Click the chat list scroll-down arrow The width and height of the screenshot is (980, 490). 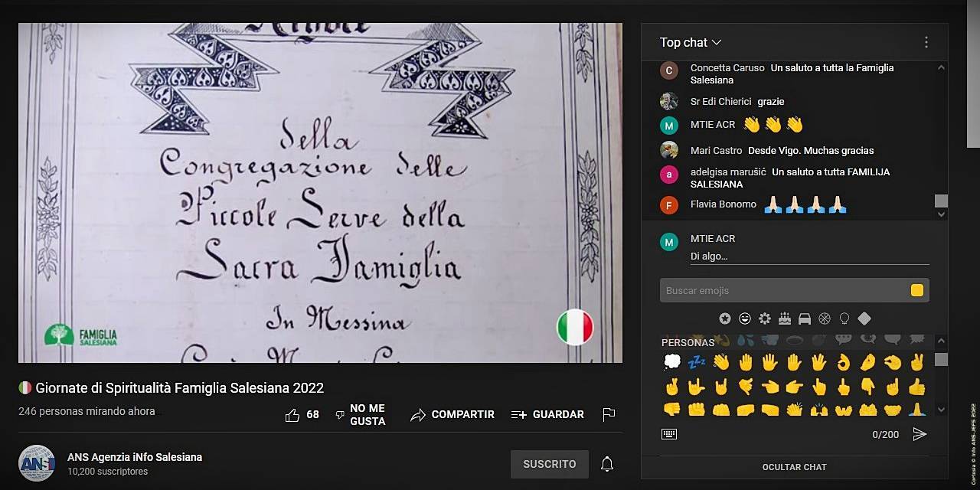coord(941,214)
